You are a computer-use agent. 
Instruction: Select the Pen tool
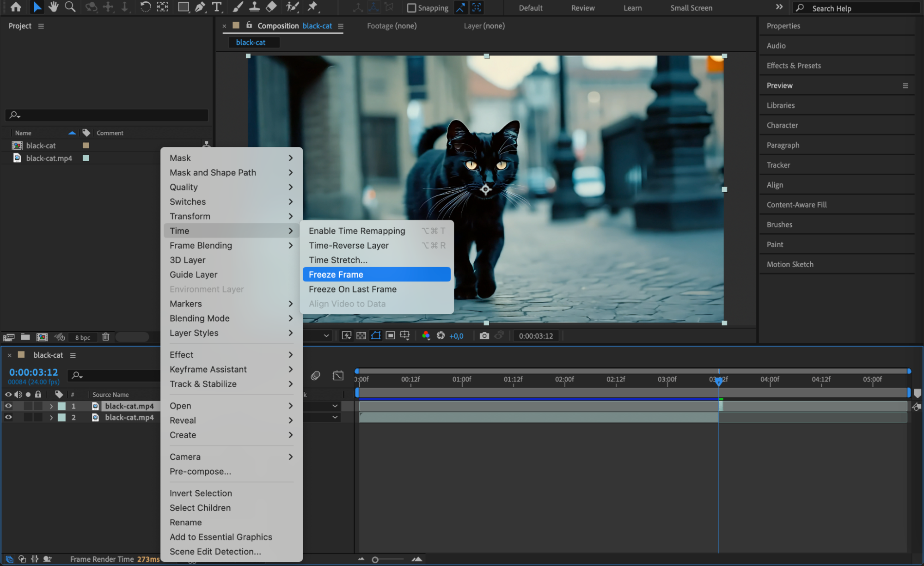click(200, 7)
